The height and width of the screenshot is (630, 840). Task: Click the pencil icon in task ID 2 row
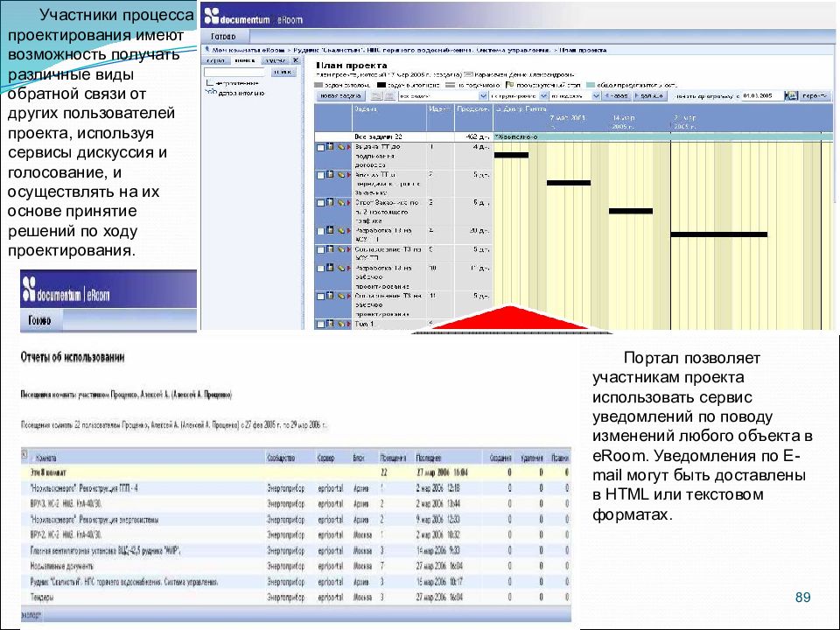click(x=339, y=174)
